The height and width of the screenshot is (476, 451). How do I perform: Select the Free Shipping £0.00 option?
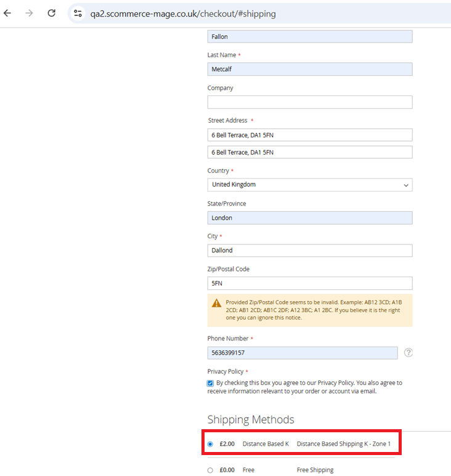pos(211,470)
